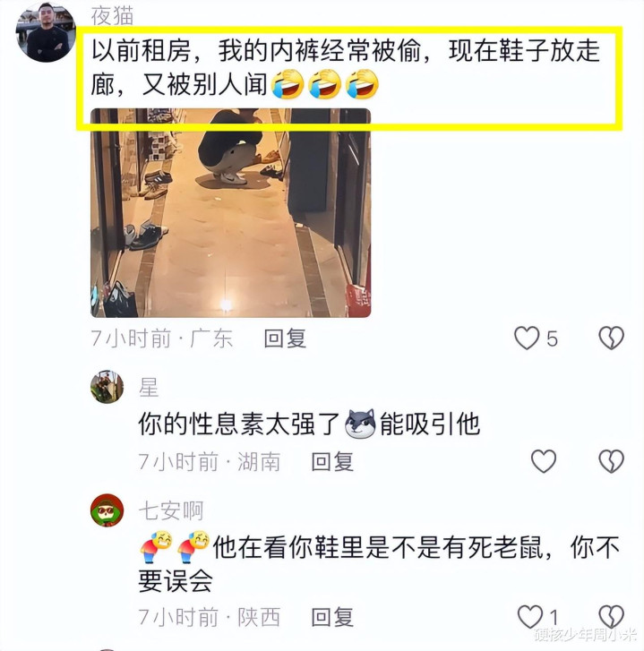Viewport: 644px width, 651px height.
Task: Tap the like count 5 on 夜猫's comment
Action: [552, 338]
